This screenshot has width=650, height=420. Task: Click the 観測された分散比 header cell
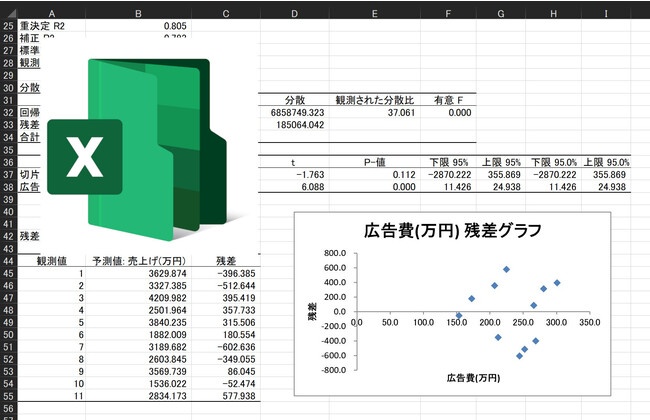tap(374, 100)
